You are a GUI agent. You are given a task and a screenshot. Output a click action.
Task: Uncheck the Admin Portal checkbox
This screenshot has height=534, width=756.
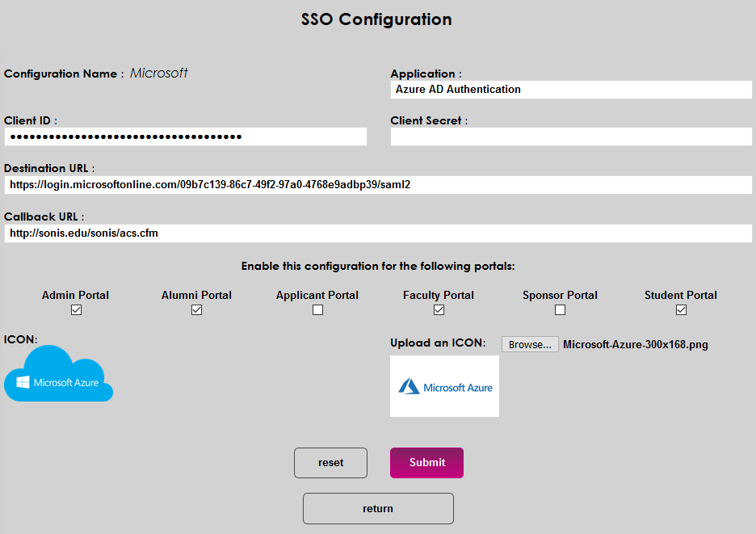click(x=76, y=309)
